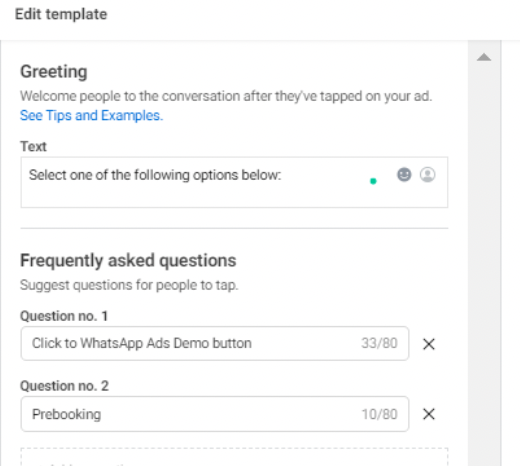Image resolution: width=520 pixels, height=466 pixels.
Task: Edit the Click to WhatsApp Ads Demo field
Action: click(215, 343)
